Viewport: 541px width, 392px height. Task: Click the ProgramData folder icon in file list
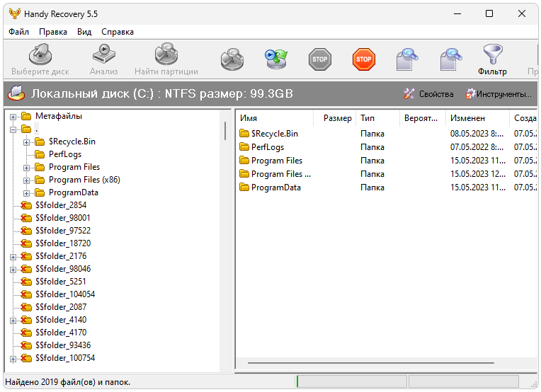[x=244, y=188]
